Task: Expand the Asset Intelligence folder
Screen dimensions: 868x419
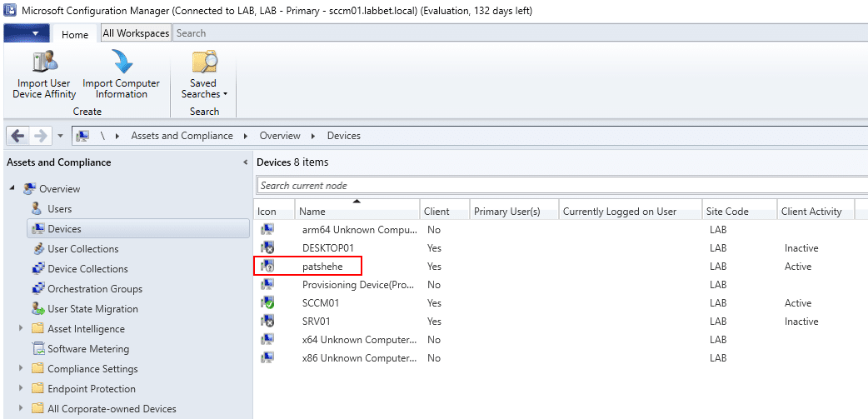Action: click(x=21, y=328)
